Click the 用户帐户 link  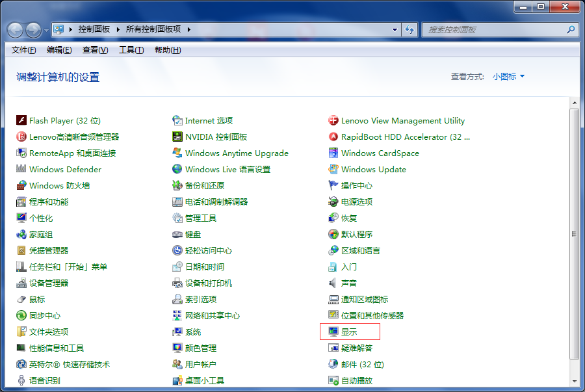[x=200, y=364]
